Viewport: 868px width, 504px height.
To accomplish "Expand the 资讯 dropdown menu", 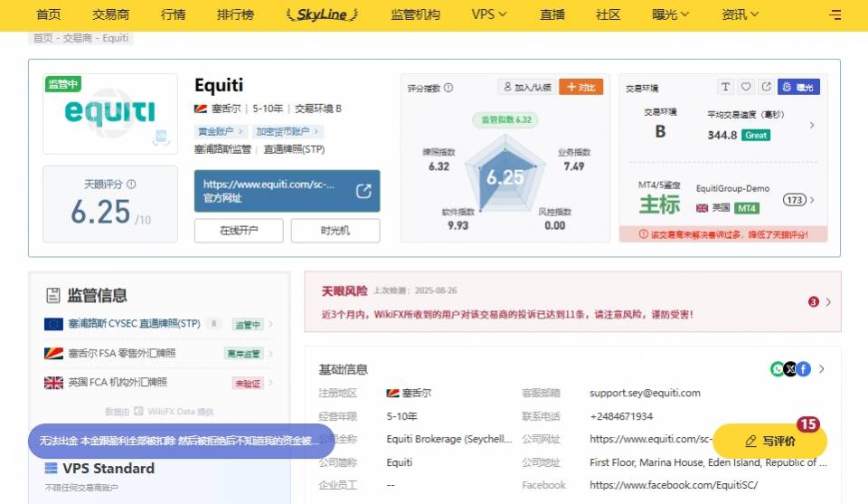I will (741, 15).
